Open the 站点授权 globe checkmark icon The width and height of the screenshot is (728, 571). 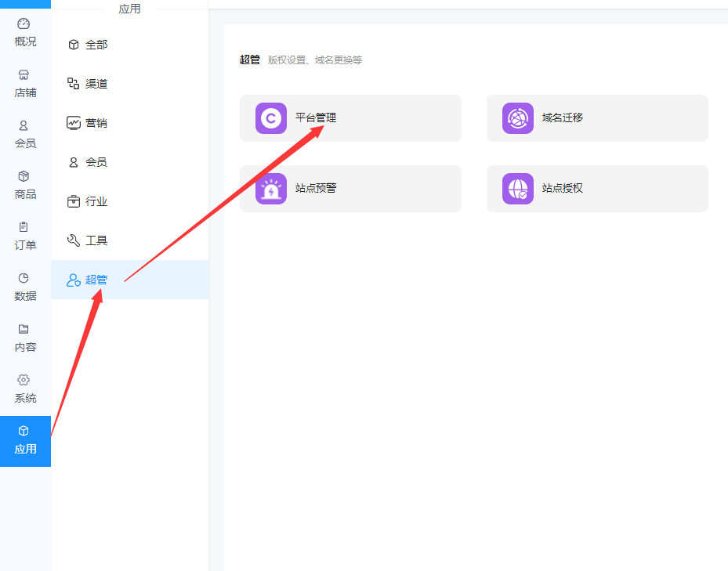click(x=518, y=189)
